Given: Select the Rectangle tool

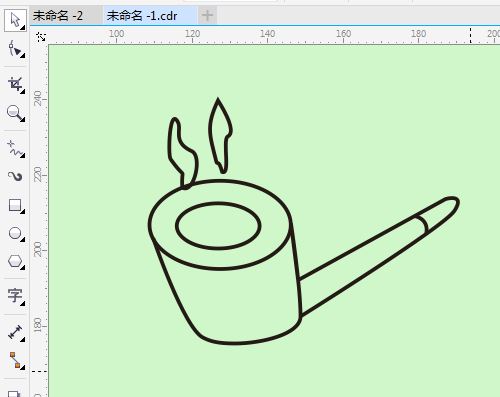Looking at the screenshot, I should (x=16, y=205).
